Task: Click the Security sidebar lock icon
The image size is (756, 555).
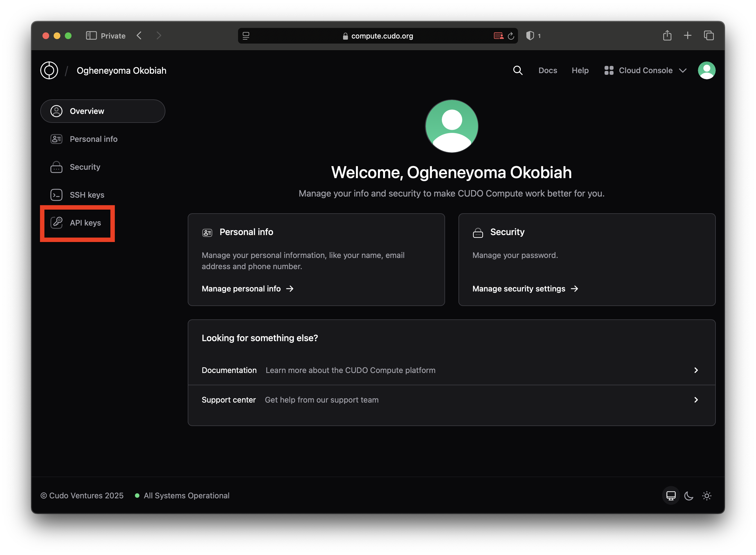Action: [56, 167]
